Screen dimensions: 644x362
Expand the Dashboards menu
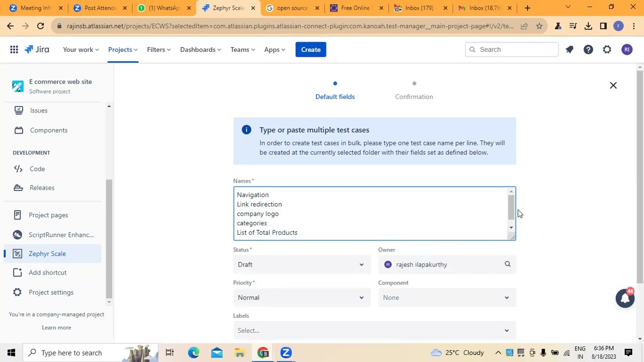point(200,49)
